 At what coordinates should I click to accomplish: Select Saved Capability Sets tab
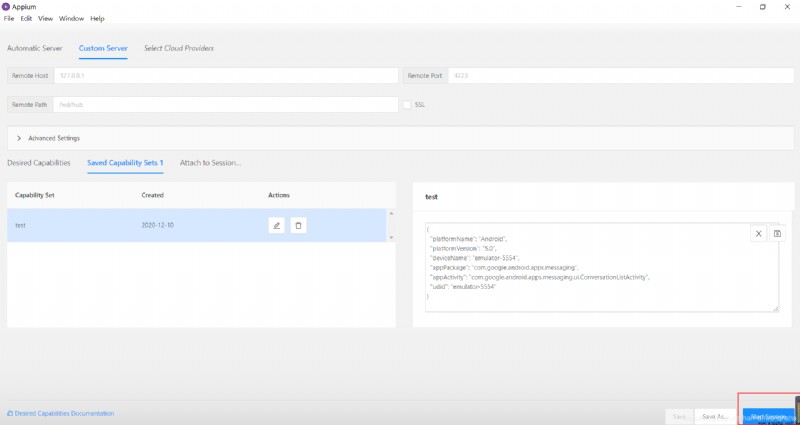click(x=125, y=163)
